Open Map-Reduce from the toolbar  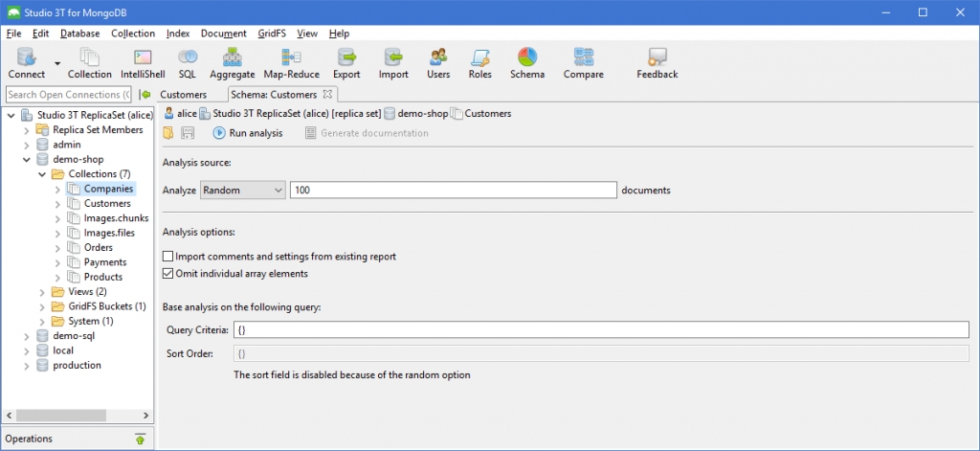point(291,64)
